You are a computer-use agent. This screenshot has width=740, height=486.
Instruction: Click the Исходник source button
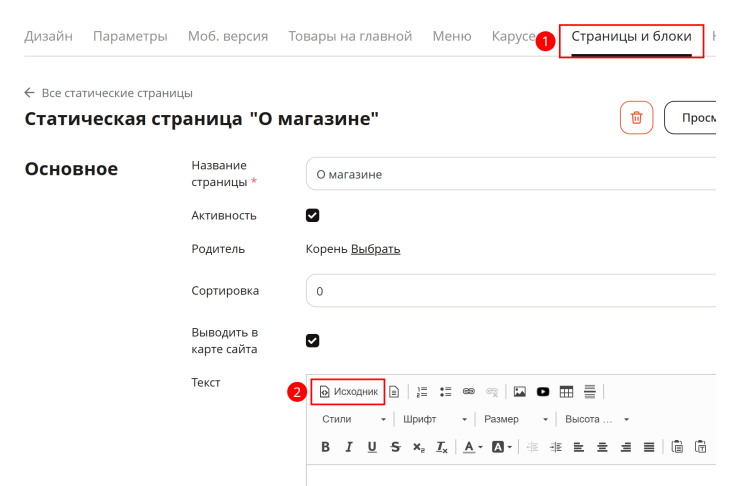pyautogui.click(x=348, y=392)
